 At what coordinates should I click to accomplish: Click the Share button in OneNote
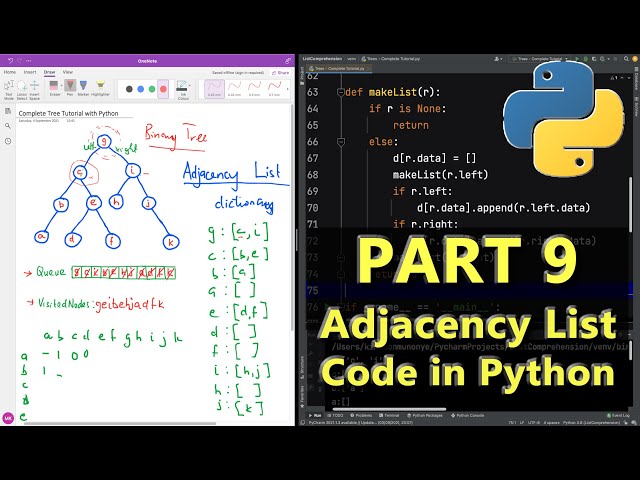coord(280,73)
